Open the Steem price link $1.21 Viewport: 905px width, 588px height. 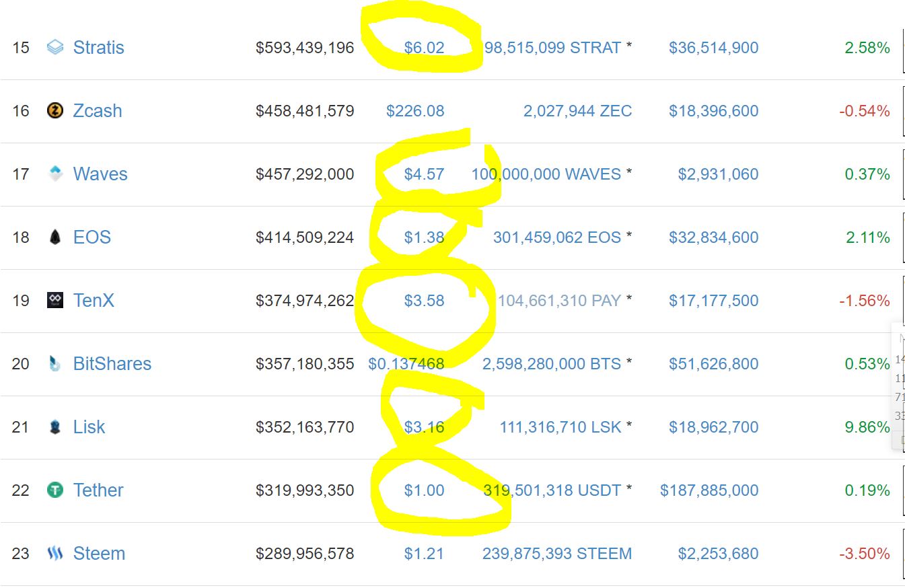[424, 554]
